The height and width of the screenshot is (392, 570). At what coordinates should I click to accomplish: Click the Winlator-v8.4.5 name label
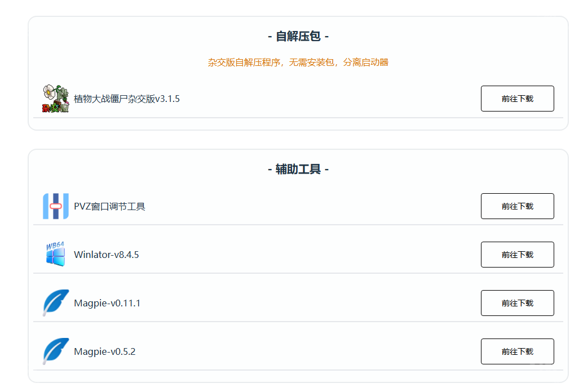[106, 255]
